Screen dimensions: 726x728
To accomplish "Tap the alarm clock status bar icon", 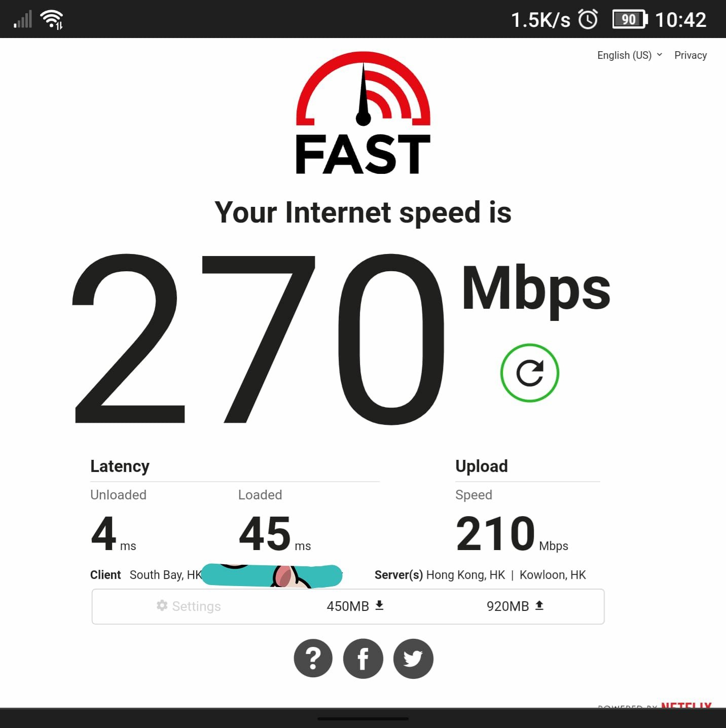I will [588, 19].
